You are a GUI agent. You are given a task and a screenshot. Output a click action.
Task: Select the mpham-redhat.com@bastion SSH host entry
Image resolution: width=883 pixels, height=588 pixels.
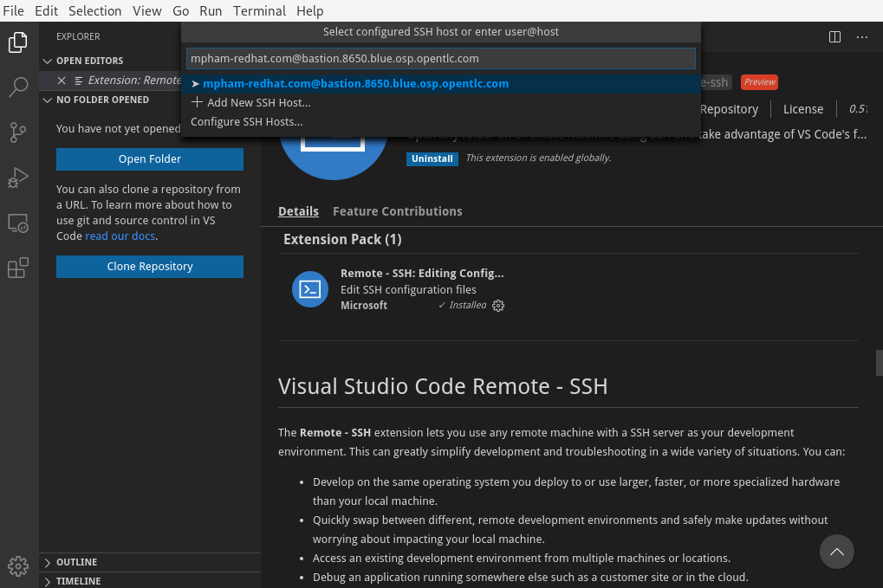[441, 84]
